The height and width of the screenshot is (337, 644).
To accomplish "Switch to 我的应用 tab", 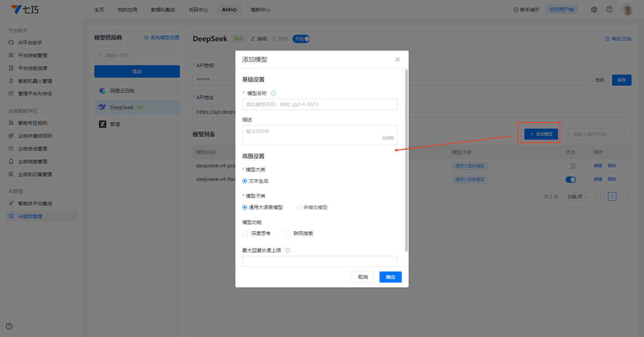I will [127, 10].
